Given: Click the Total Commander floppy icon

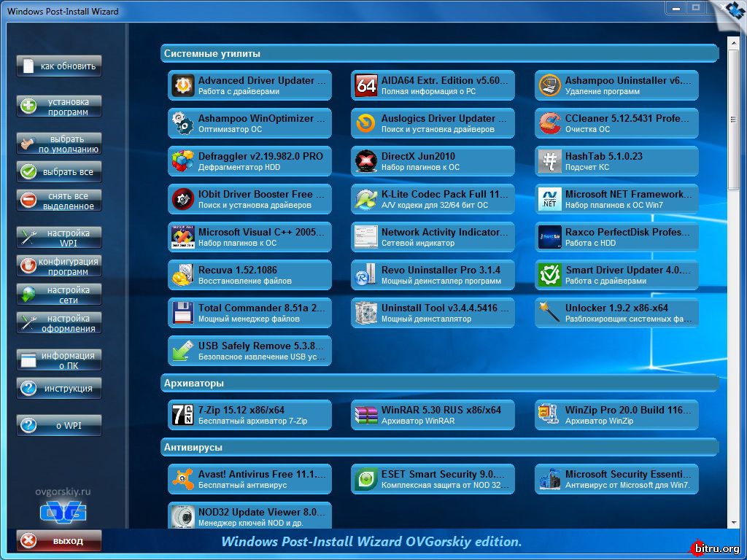Looking at the screenshot, I should 183,312.
